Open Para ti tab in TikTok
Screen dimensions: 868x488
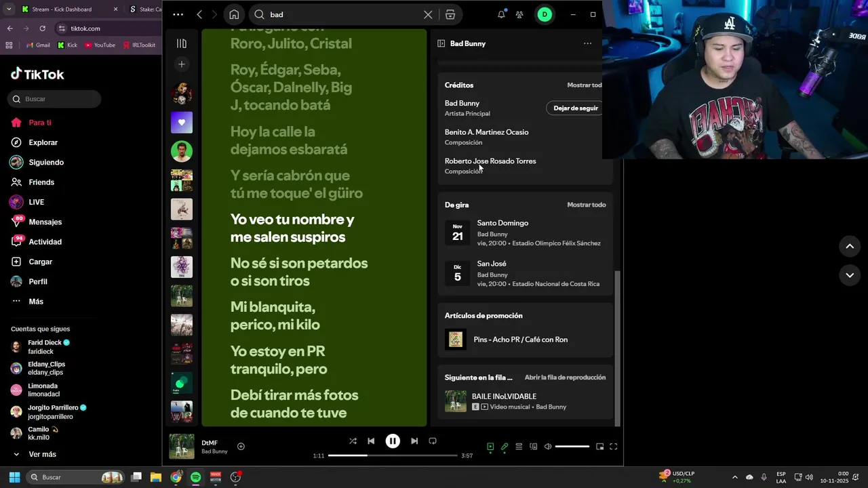(40, 123)
